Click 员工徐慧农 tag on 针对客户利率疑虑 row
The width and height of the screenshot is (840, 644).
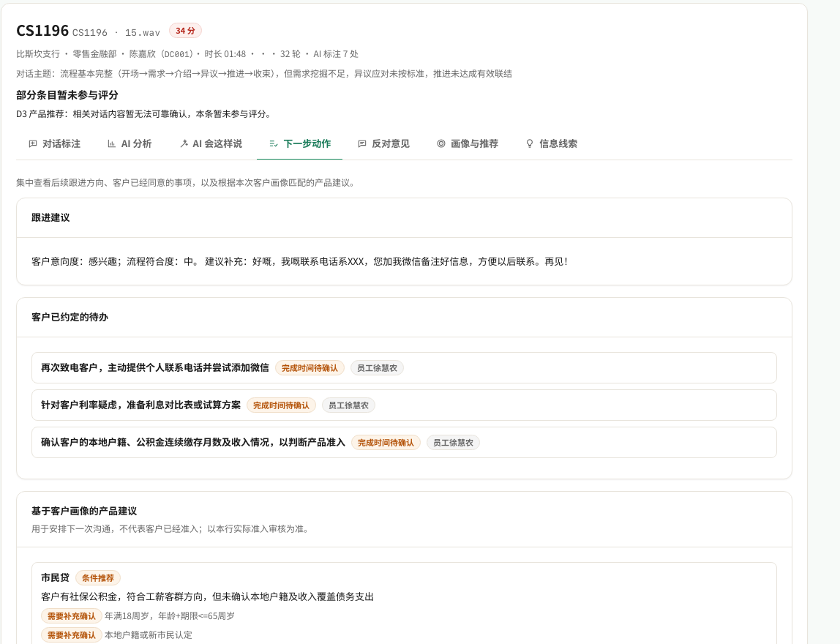349,405
